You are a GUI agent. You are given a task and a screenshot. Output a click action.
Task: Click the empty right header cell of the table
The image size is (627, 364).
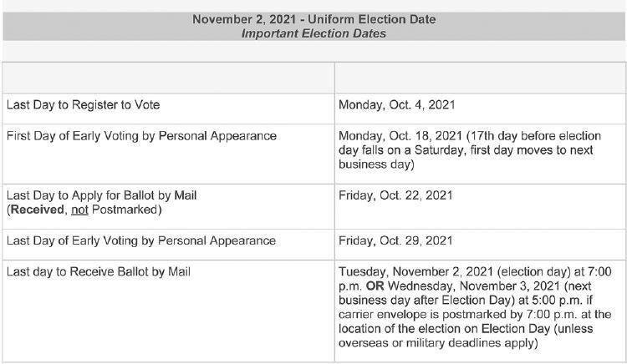[x=480, y=78]
